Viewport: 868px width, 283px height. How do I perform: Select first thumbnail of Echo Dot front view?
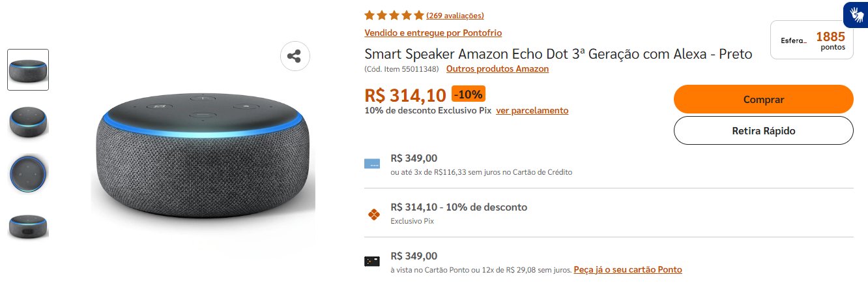(28, 70)
